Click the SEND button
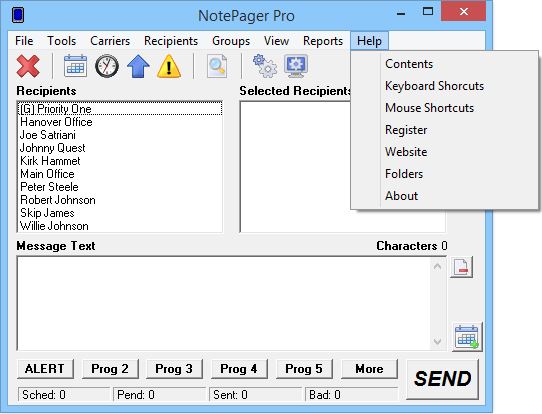Screen dimensions: 542x414 click(442, 379)
